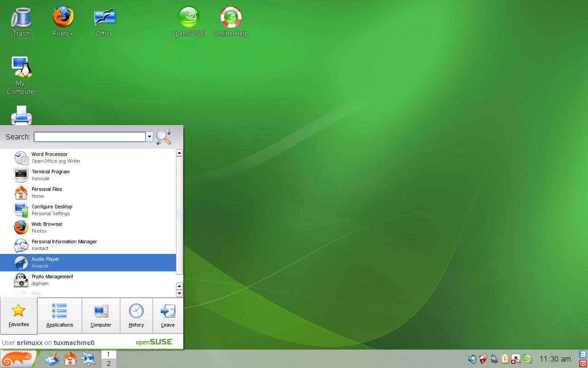The height and width of the screenshot is (368, 588).
Task: Open Configure Desktop Personal Settings
Action: pyautogui.click(x=88, y=210)
